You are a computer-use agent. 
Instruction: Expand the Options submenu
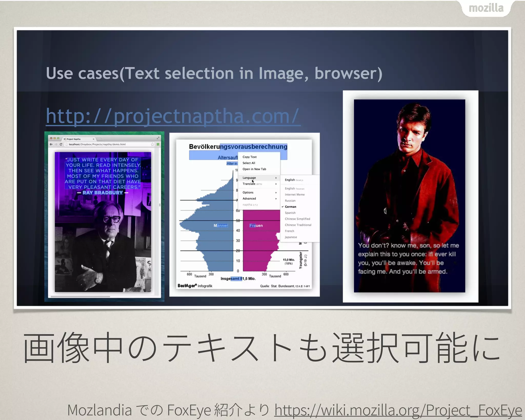click(x=259, y=193)
